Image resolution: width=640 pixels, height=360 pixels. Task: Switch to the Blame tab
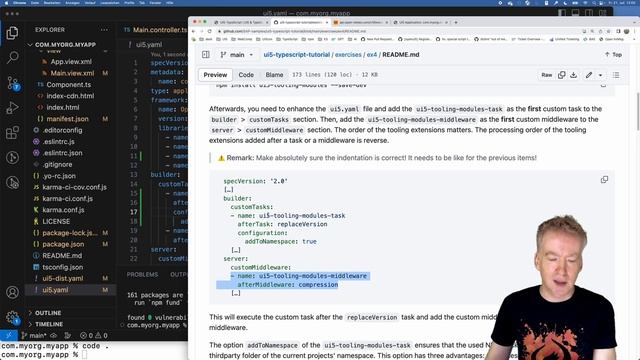274,75
